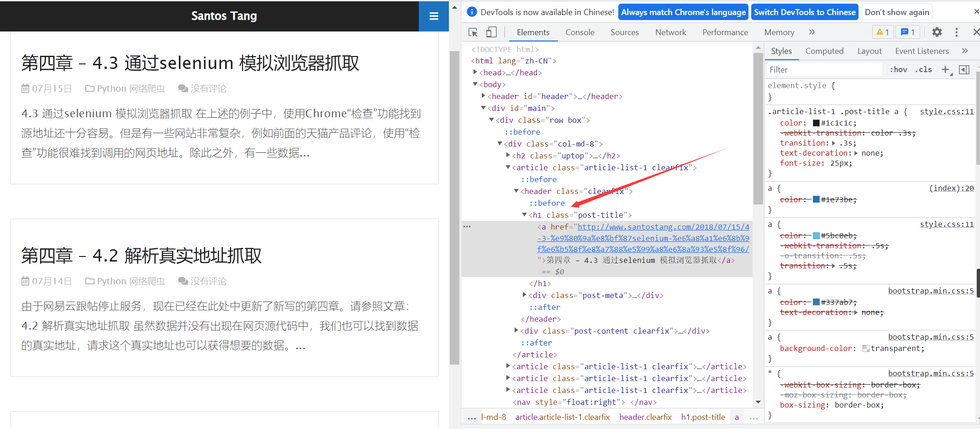Screen dimensions: 980x429
Task: Select the nav style="float:right" node
Action: (x=584, y=402)
